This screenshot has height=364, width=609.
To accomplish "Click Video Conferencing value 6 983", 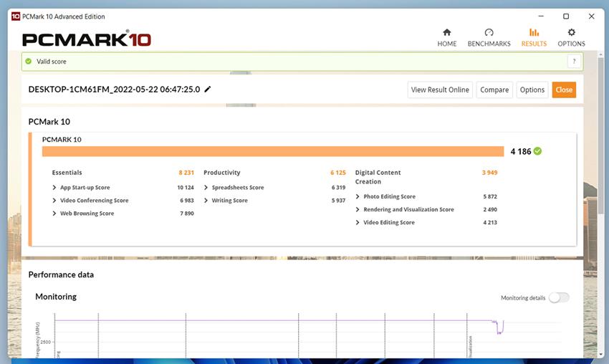I will [x=187, y=201].
